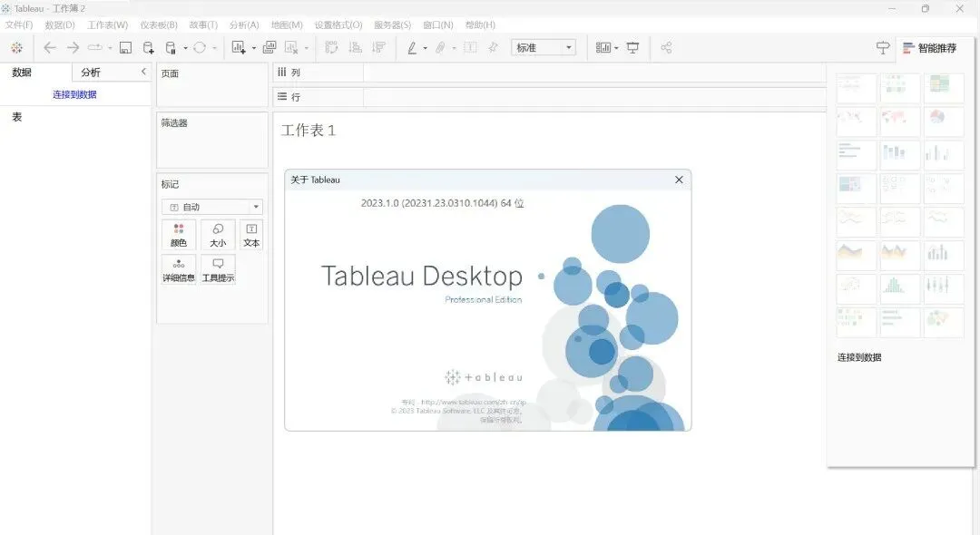The image size is (980, 535).
Task: Click the redo forward arrow
Action: [x=73, y=48]
